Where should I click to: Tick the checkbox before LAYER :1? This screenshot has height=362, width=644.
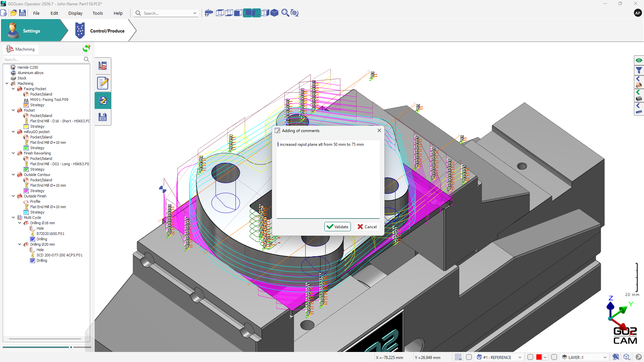pyautogui.click(x=554, y=357)
